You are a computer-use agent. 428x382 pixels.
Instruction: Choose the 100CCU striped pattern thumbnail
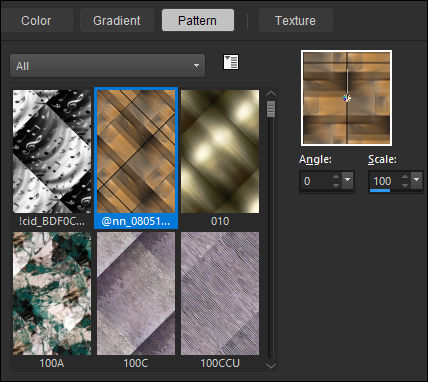tap(220, 294)
